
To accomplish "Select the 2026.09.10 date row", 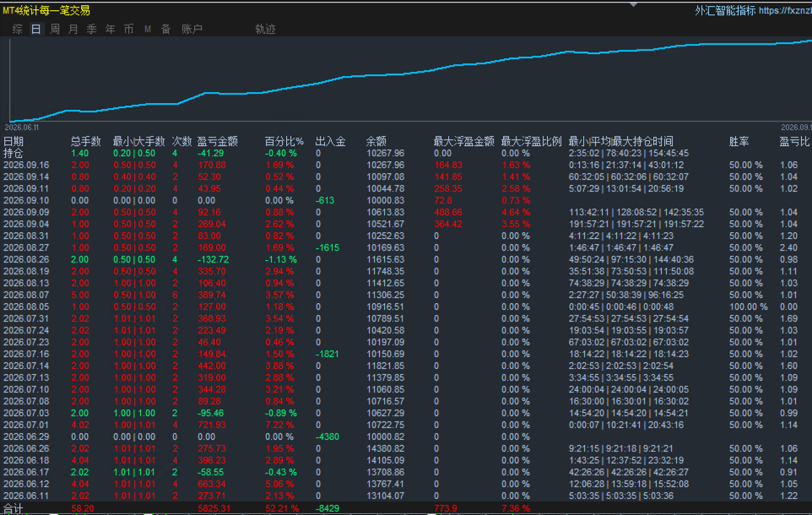I will [26, 200].
